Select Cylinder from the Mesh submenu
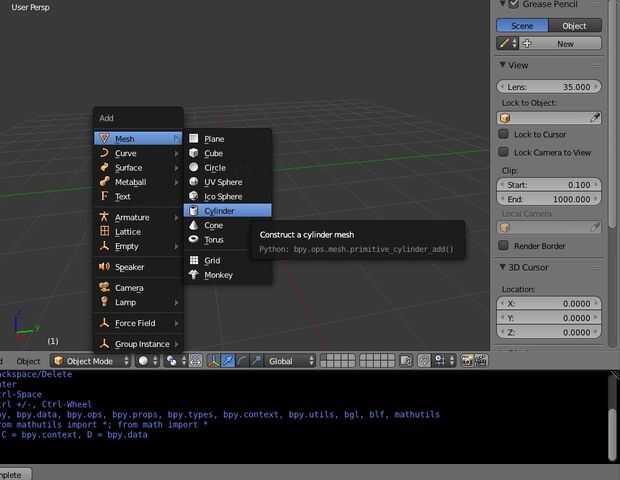 click(228, 211)
